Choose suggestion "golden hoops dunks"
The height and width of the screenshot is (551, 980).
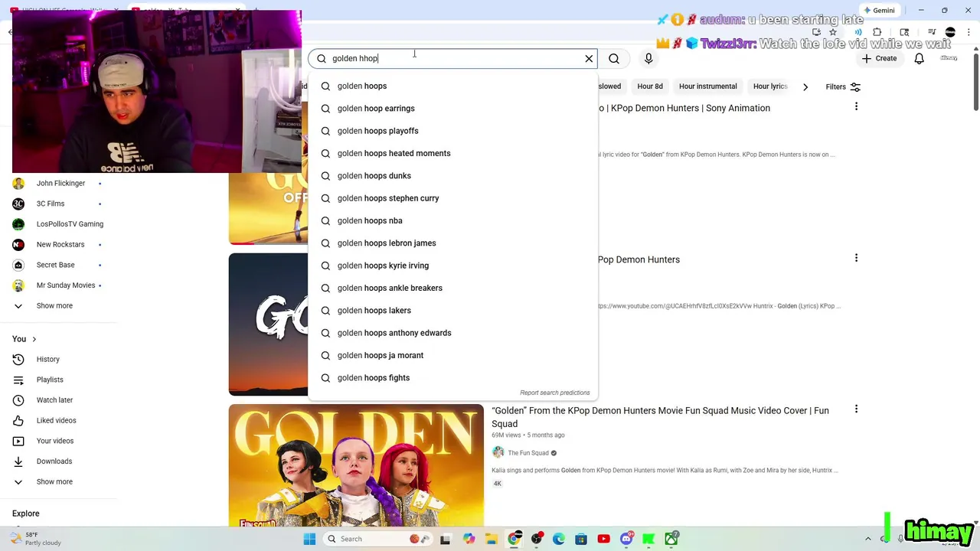coord(452,176)
